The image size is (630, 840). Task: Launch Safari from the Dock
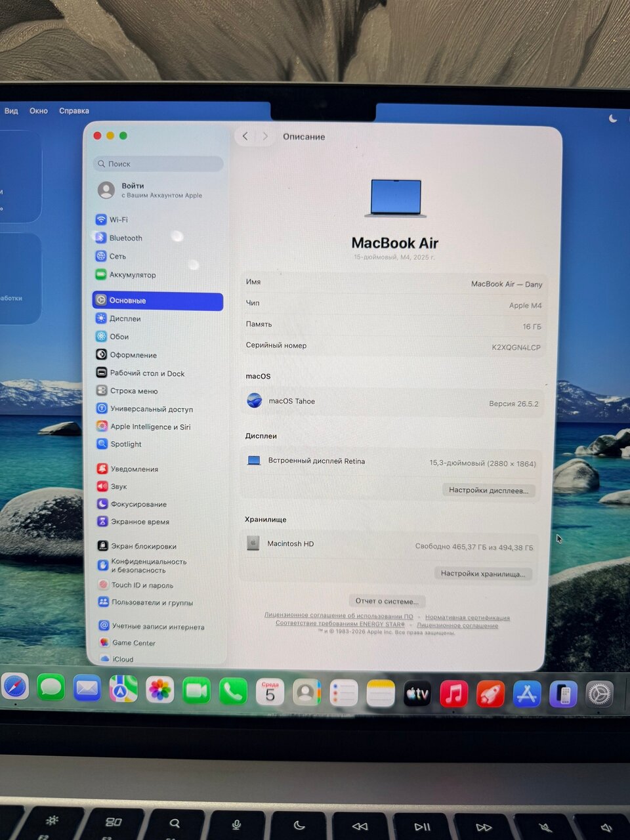tap(14, 688)
